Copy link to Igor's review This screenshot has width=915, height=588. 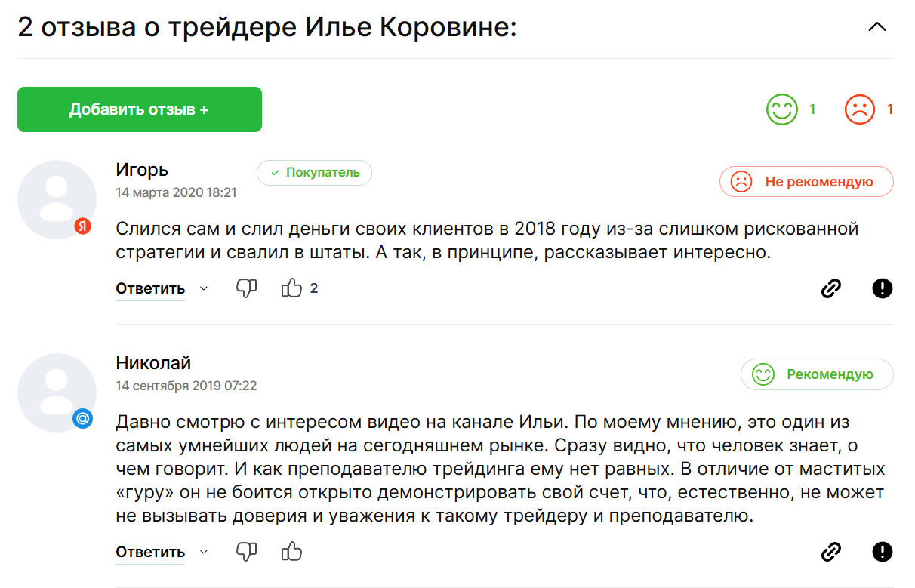tap(830, 288)
